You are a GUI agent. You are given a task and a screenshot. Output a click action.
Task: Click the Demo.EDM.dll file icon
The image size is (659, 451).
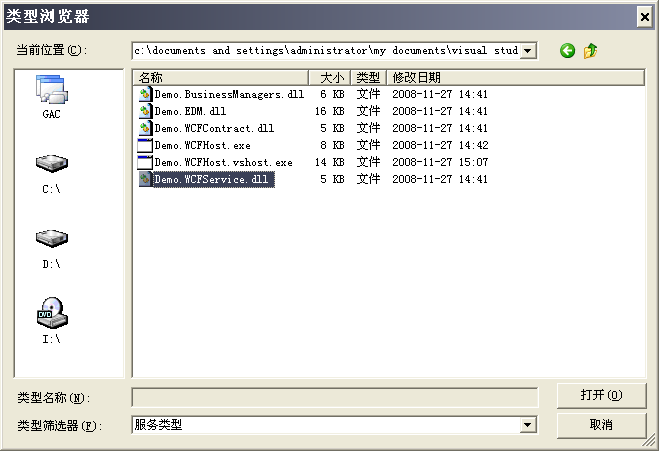(145, 111)
